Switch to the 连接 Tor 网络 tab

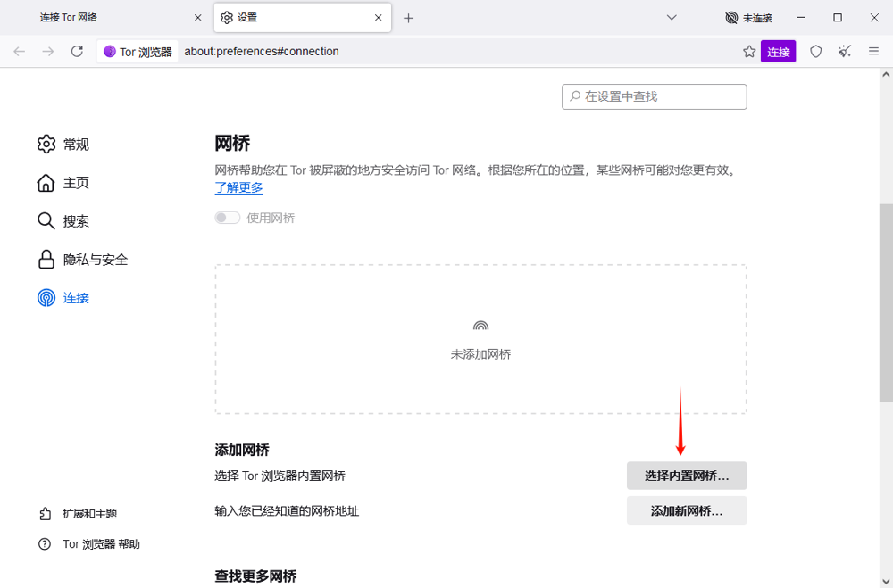point(107,18)
